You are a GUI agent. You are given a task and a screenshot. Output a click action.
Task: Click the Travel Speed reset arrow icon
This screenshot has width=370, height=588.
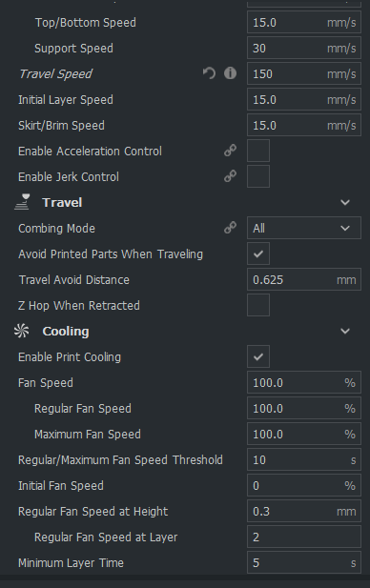pyautogui.click(x=209, y=73)
